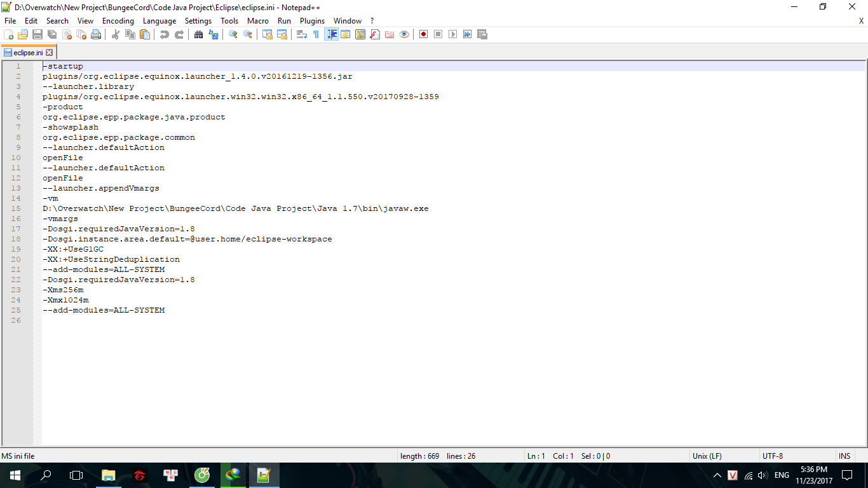Toggle synchronize vertical scrolling icon

point(268,34)
